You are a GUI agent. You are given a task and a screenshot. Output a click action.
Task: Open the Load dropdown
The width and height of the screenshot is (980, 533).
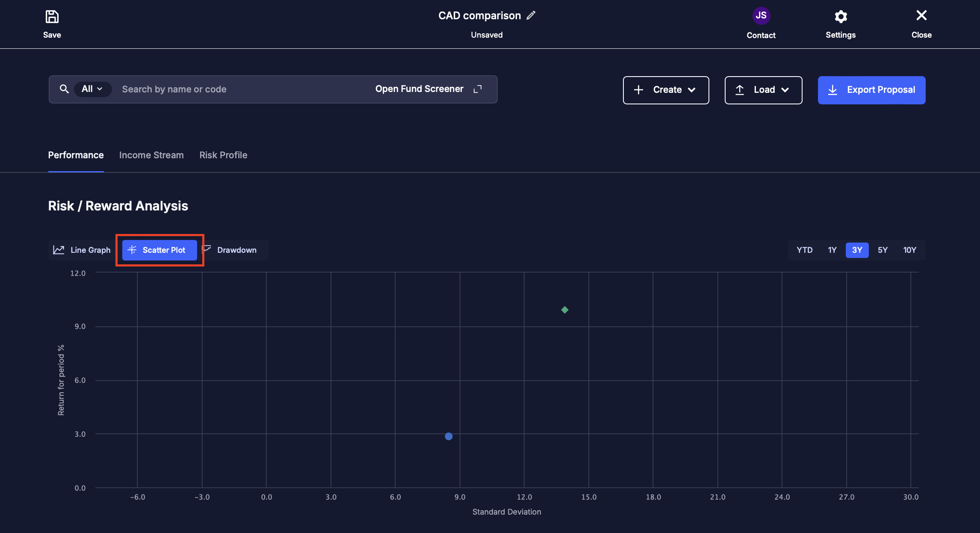(x=763, y=90)
